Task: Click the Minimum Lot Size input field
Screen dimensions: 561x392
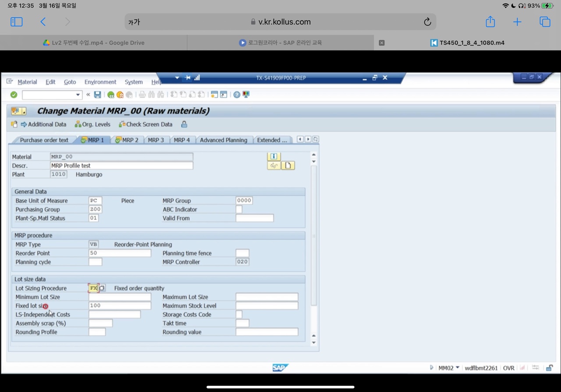Action: [x=120, y=297]
